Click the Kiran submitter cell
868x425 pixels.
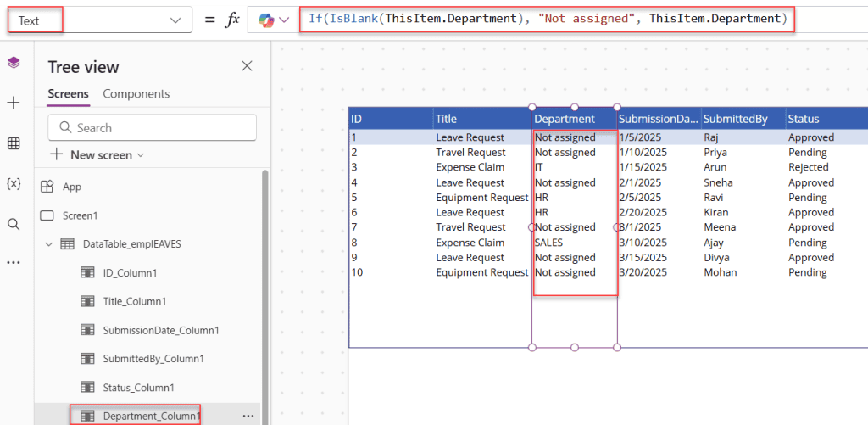pos(716,213)
